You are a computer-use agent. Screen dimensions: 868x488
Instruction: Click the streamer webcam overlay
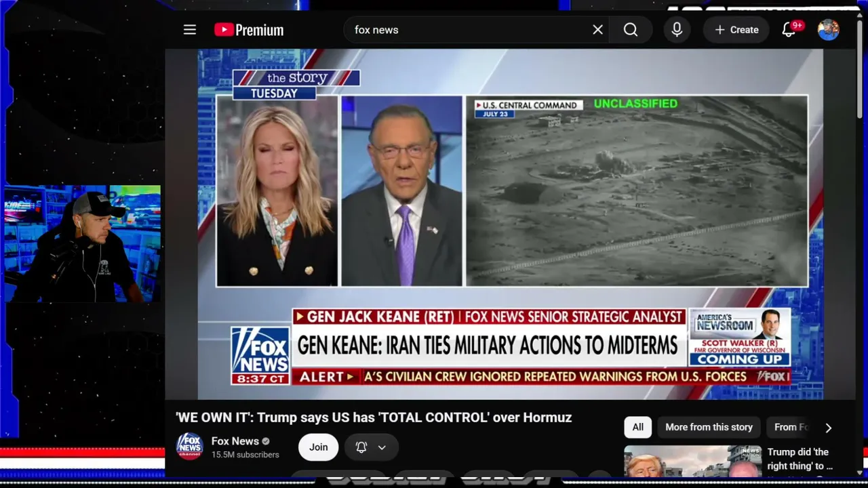point(82,243)
